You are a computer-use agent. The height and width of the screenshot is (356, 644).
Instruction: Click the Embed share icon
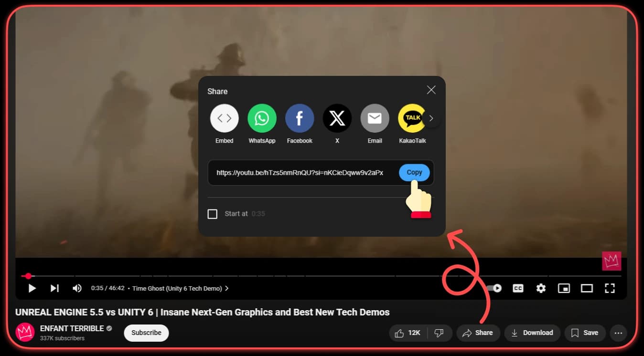coord(224,118)
